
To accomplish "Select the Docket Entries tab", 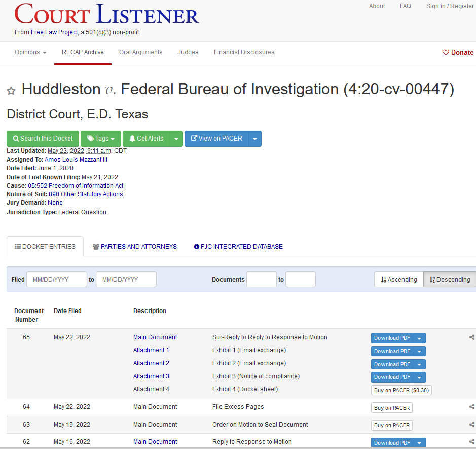I will click(45, 247).
